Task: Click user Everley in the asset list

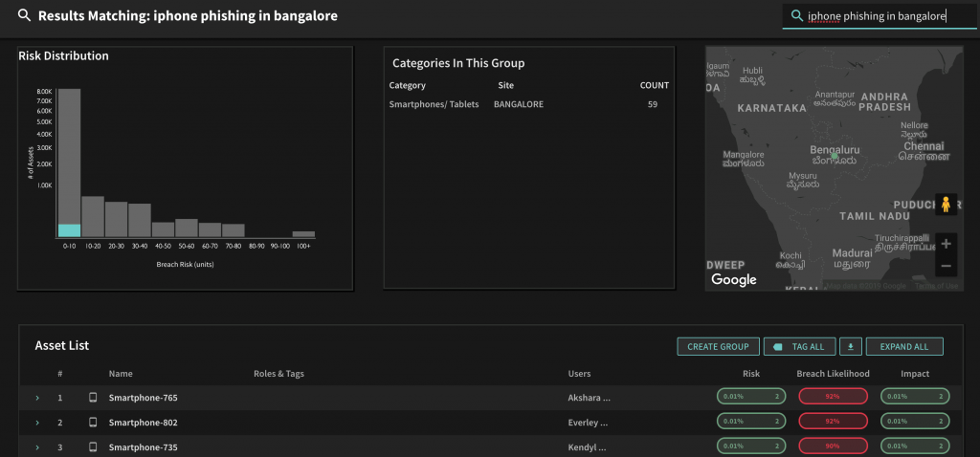Action: coord(588,423)
